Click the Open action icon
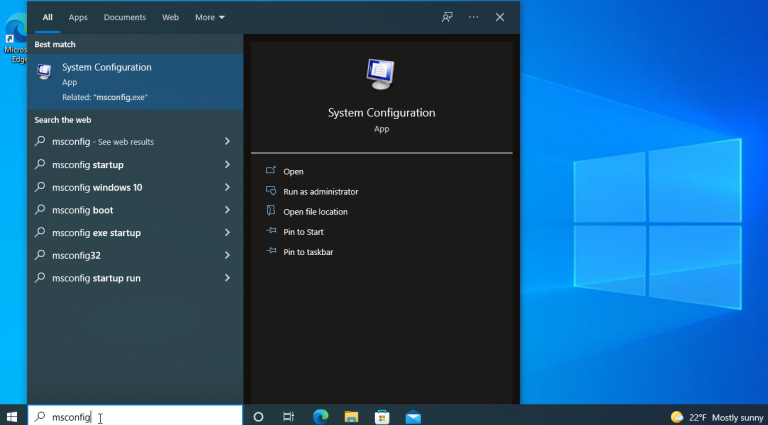768x425 pixels. pyautogui.click(x=271, y=171)
